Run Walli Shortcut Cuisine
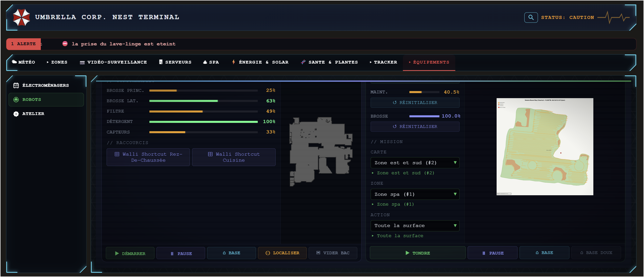Screen dimensions: 644x277 (x=234, y=157)
